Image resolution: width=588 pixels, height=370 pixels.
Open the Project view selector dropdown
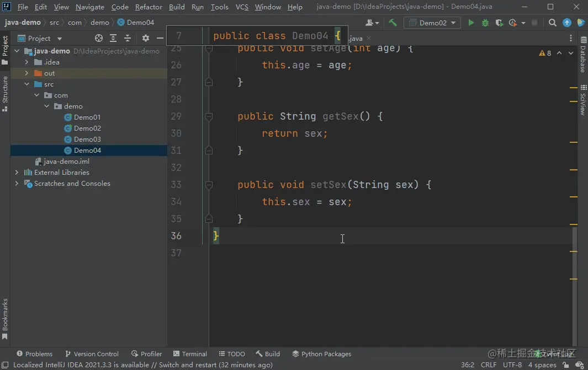coord(40,38)
